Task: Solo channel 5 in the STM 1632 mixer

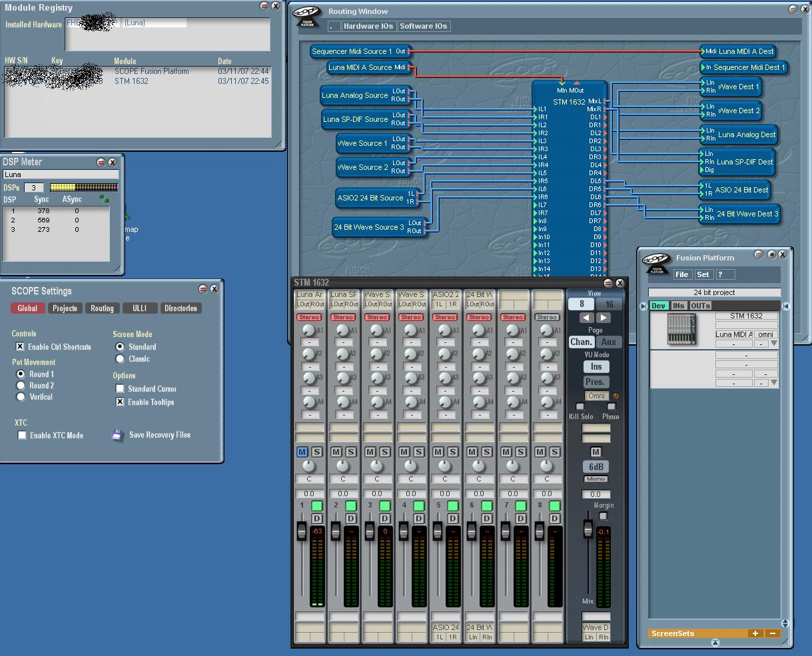Action: pos(452,452)
